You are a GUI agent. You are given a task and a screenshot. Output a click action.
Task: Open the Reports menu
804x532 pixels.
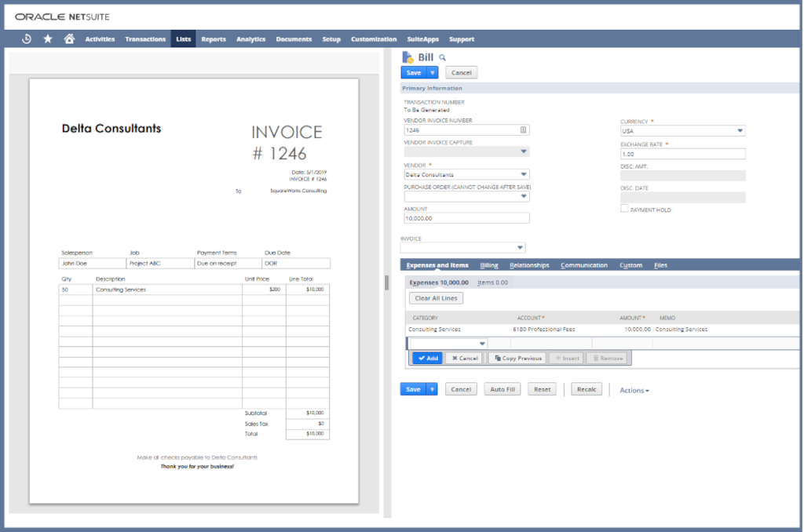click(214, 39)
